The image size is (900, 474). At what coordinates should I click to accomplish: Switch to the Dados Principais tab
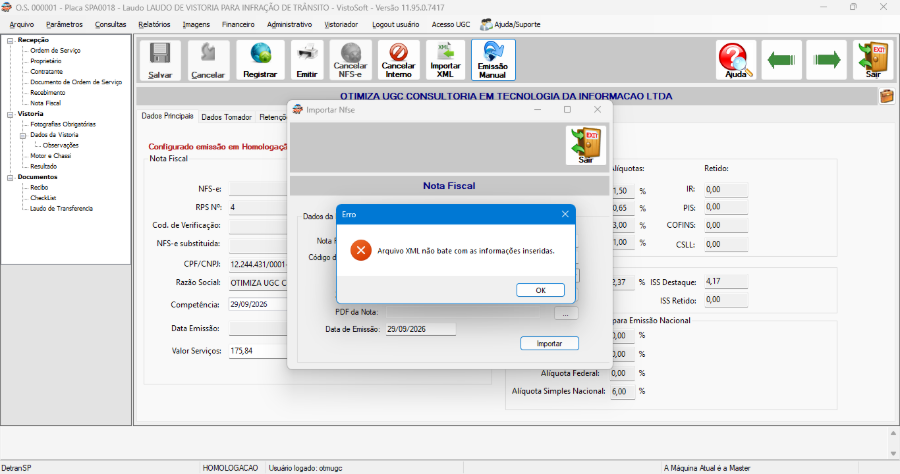pos(167,116)
